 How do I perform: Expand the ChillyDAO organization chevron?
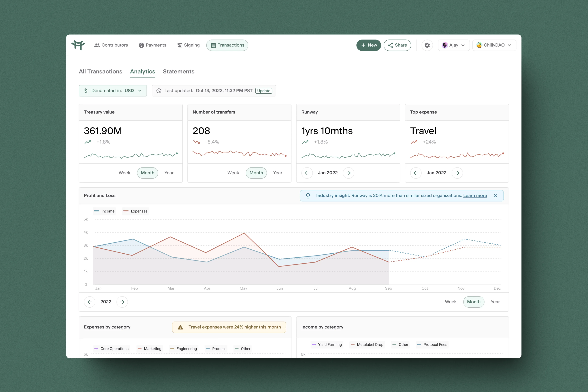point(509,45)
